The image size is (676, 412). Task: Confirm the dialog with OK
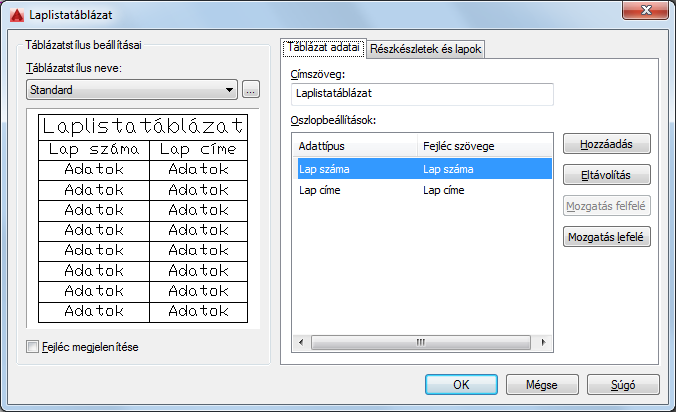461,384
